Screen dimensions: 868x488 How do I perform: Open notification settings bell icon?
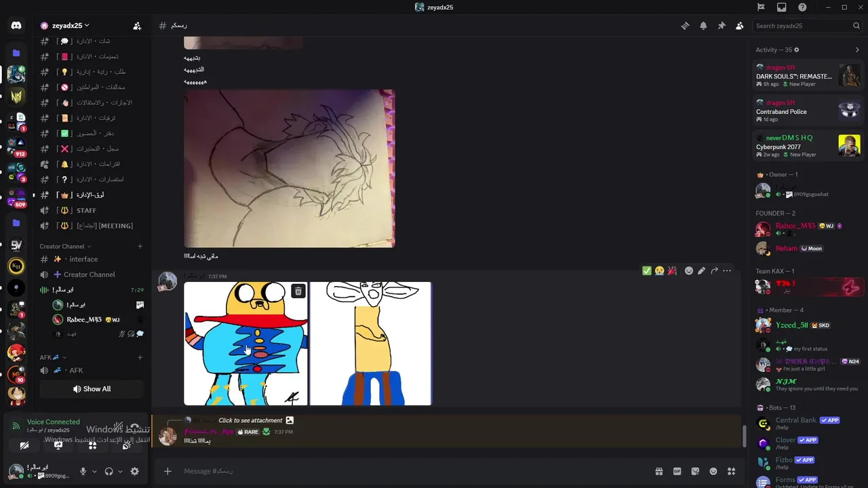[703, 26]
